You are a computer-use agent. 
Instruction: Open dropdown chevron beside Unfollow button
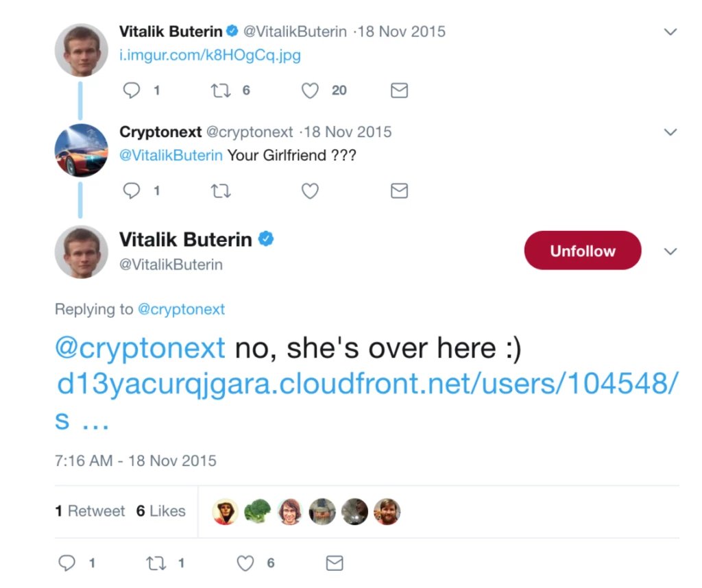(670, 252)
